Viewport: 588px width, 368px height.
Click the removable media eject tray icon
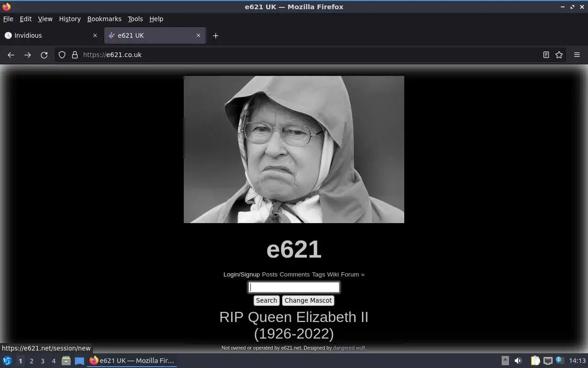pyautogui.click(x=505, y=361)
